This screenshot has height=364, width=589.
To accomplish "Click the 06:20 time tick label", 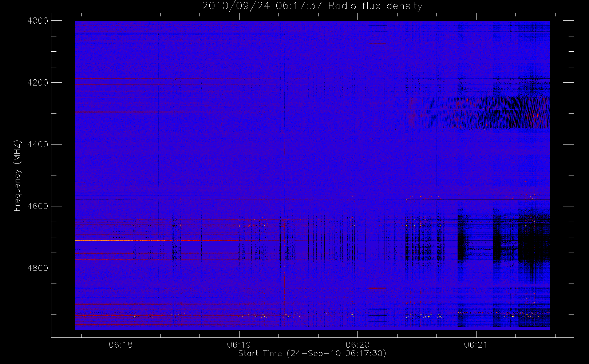I will (x=357, y=345).
